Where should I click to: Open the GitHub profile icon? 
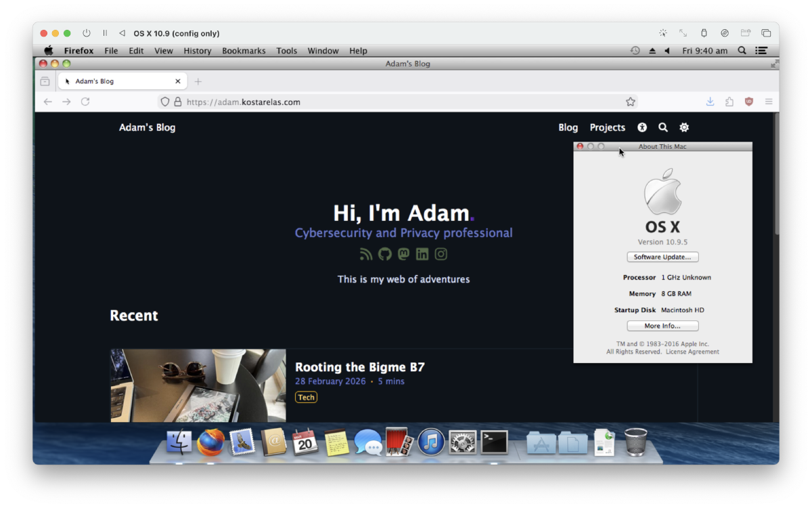tap(385, 254)
